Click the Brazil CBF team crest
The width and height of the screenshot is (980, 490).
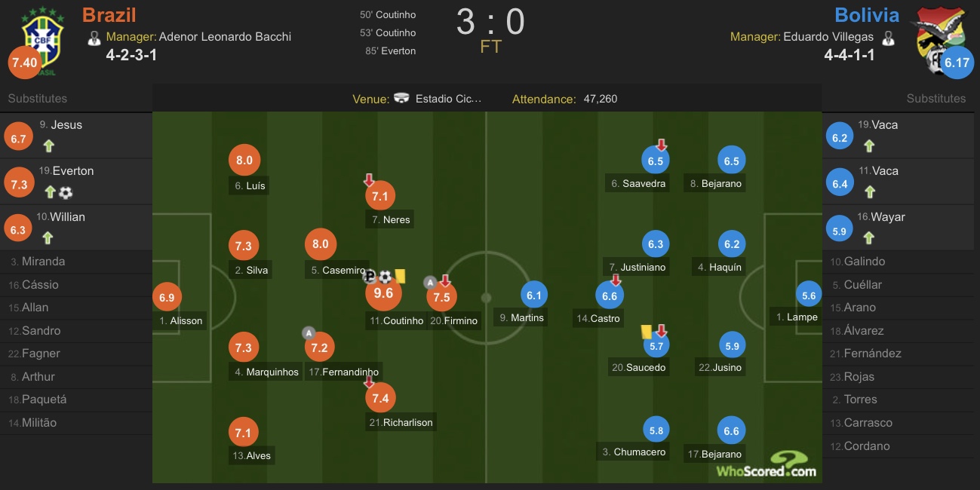(x=43, y=39)
